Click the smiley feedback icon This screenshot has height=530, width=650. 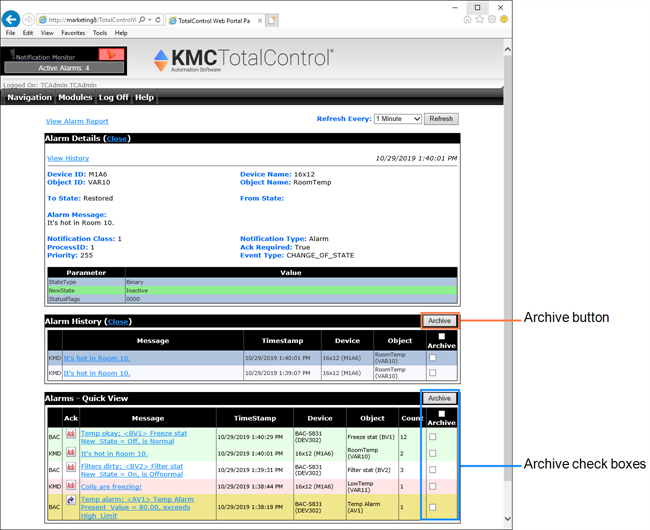coord(504,19)
